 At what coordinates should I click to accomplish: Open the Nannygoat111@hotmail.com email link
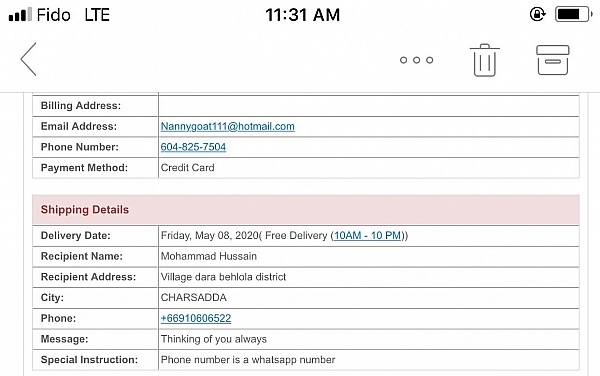228,126
